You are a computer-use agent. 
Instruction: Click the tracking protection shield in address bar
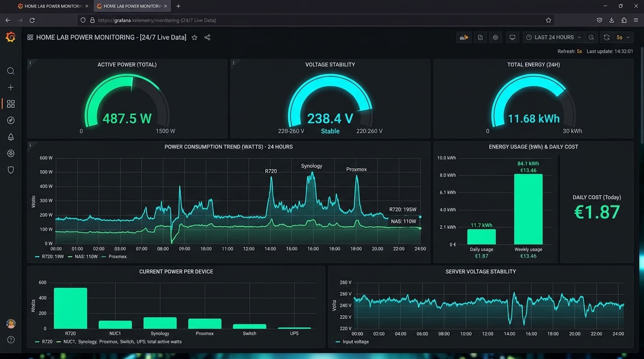click(x=83, y=20)
